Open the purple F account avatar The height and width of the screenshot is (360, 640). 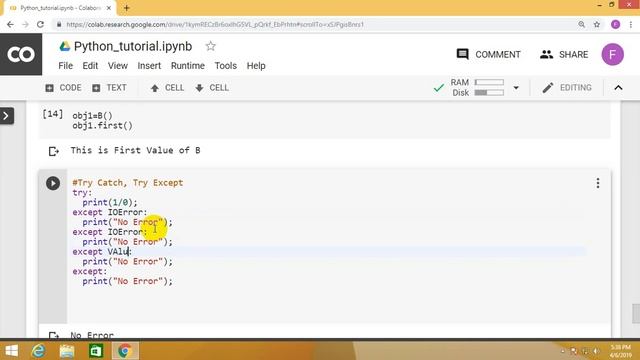pos(612,54)
